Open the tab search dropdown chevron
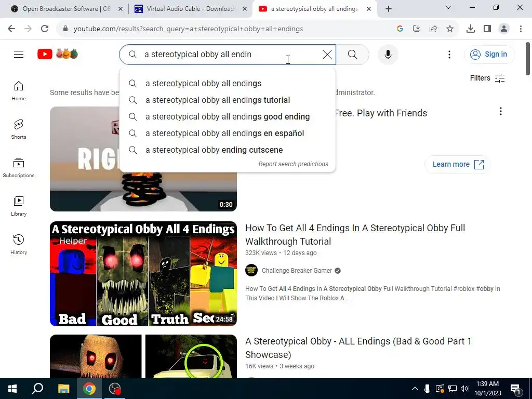The image size is (532, 399). click(448, 7)
